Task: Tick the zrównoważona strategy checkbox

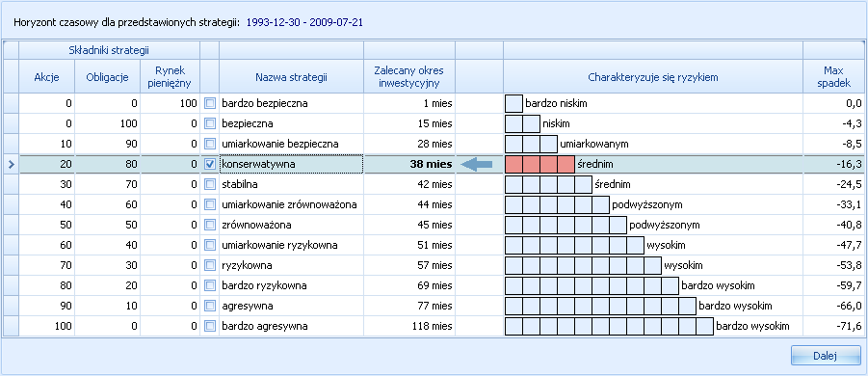Action: (210, 225)
